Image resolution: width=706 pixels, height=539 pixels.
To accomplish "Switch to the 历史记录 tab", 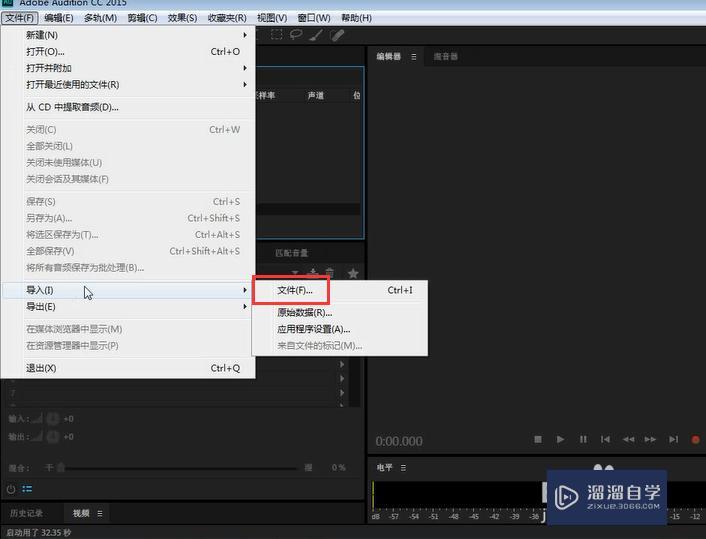I will (26, 513).
